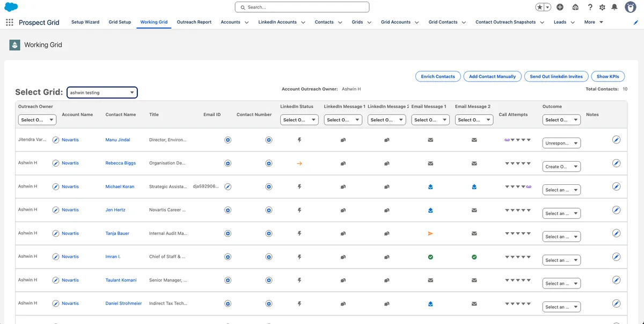Edit owner pencil in Manu Jindal row
The image size is (644, 324).
click(56, 140)
